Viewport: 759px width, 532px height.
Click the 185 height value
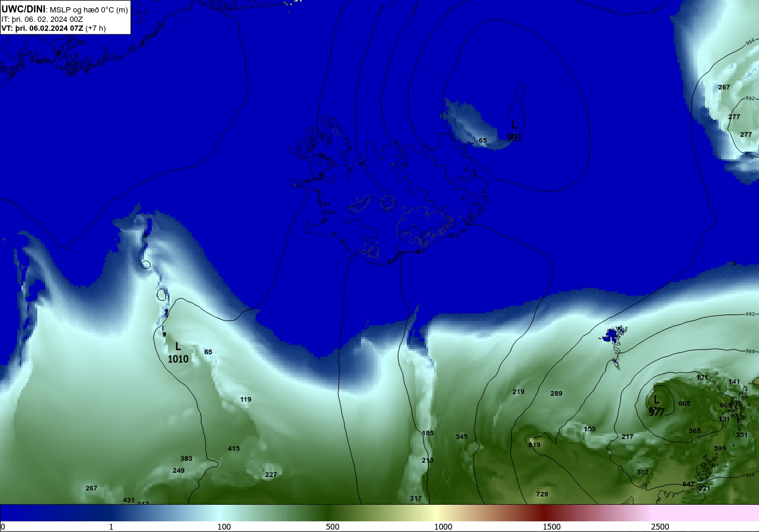(x=428, y=433)
